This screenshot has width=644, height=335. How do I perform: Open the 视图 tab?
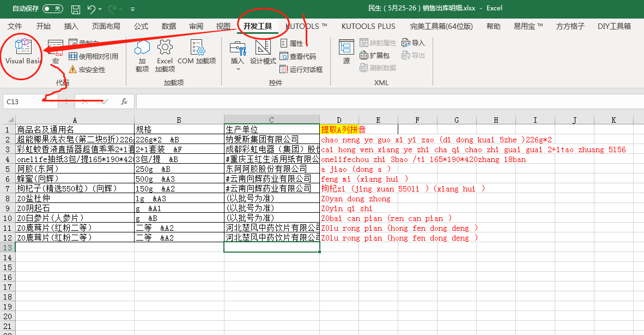point(223,26)
